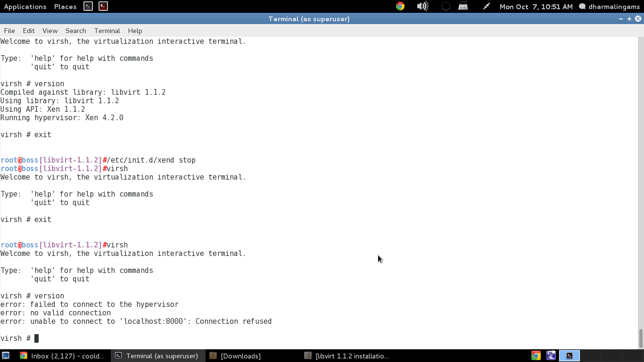Launch the black terminal icon in top panel
This screenshot has width=644, height=362.
88,6
